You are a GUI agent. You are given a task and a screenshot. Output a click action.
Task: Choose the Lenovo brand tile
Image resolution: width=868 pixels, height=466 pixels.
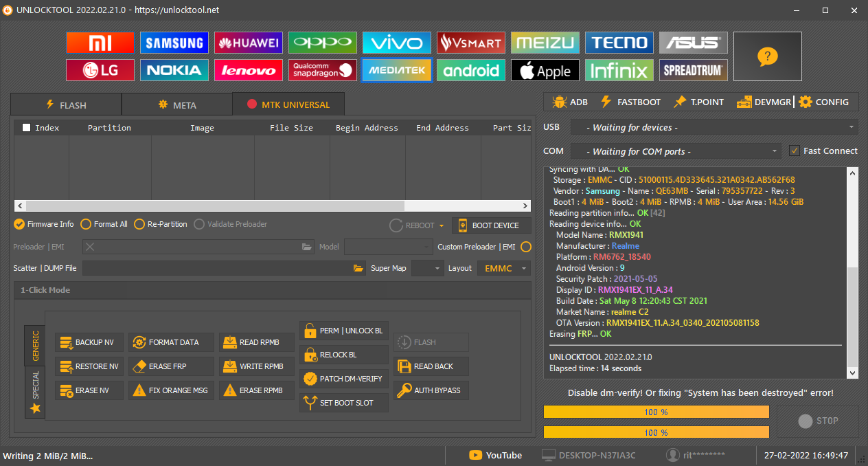point(249,70)
